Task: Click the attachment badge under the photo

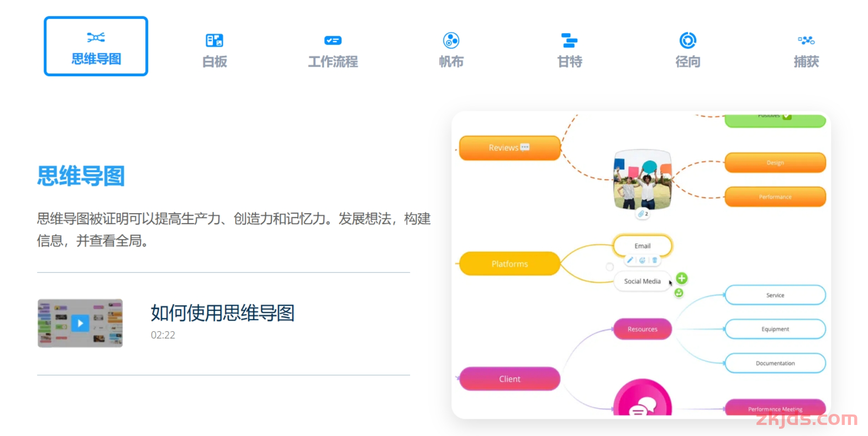Action: click(x=643, y=214)
